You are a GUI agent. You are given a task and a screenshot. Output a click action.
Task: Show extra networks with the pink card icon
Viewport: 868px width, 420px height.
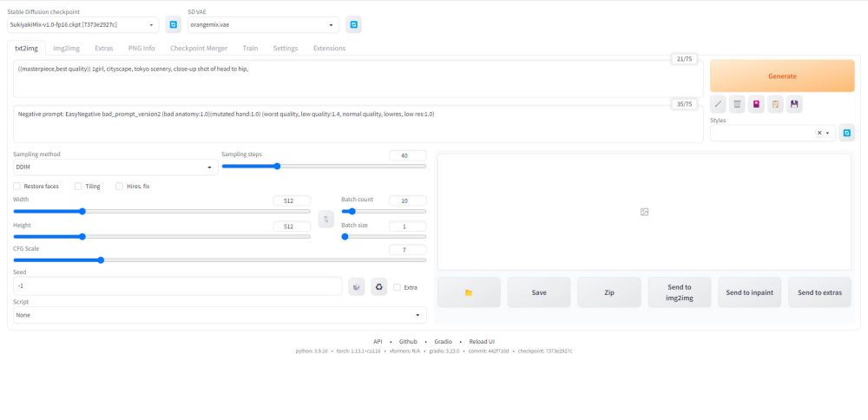(756, 104)
